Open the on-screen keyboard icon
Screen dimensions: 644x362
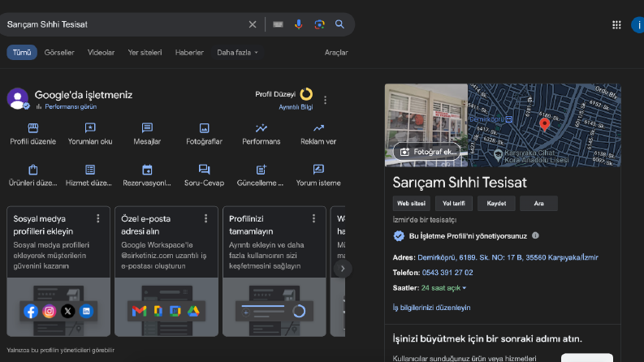[x=278, y=24]
